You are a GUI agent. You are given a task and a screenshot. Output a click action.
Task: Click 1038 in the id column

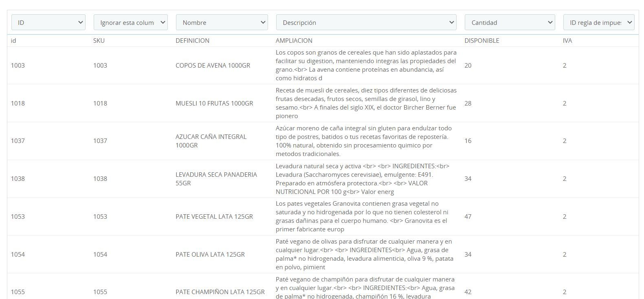(x=18, y=179)
